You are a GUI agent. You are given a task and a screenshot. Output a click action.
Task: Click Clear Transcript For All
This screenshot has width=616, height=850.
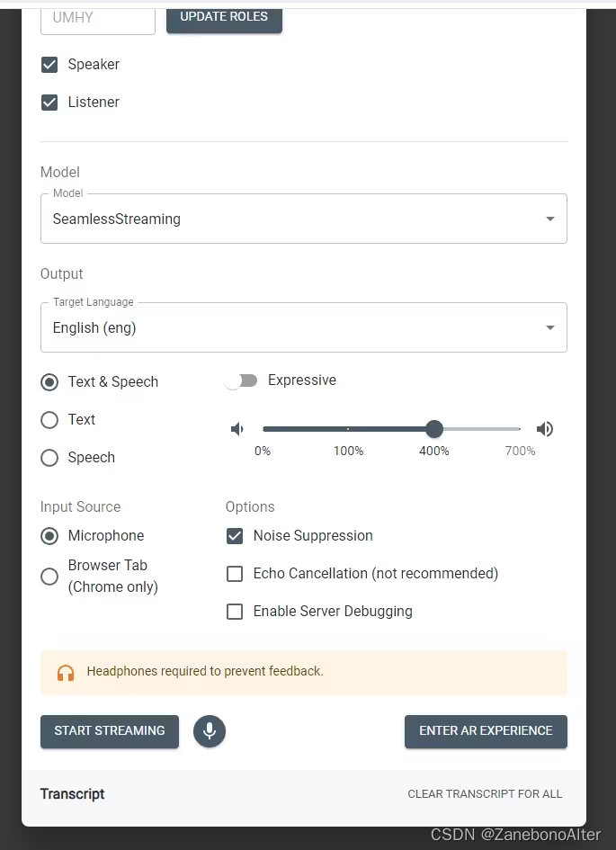485,794
